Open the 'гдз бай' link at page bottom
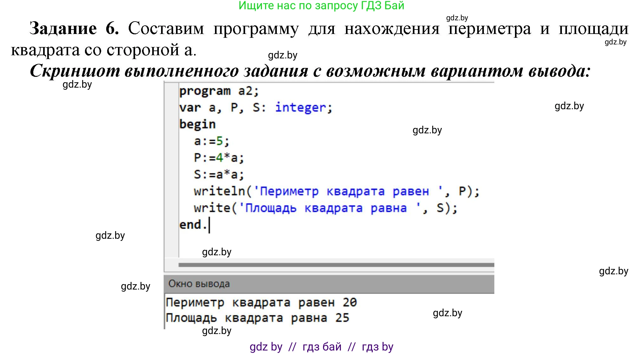The image size is (644, 354). point(321,347)
